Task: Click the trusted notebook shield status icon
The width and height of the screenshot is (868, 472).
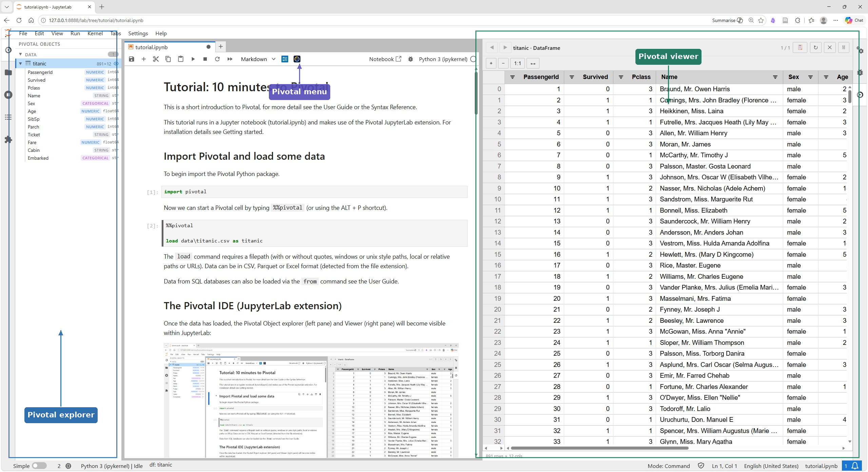Action: tap(701, 466)
